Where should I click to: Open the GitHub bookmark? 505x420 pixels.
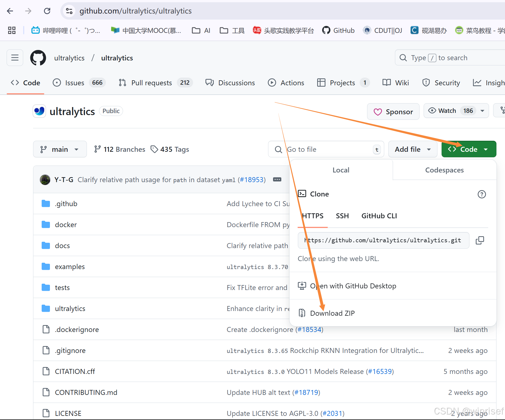pos(338,30)
